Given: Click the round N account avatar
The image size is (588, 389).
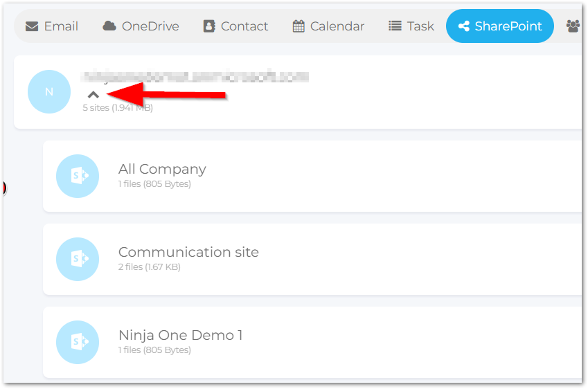Looking at the screenshot, I should pos(48,92).
